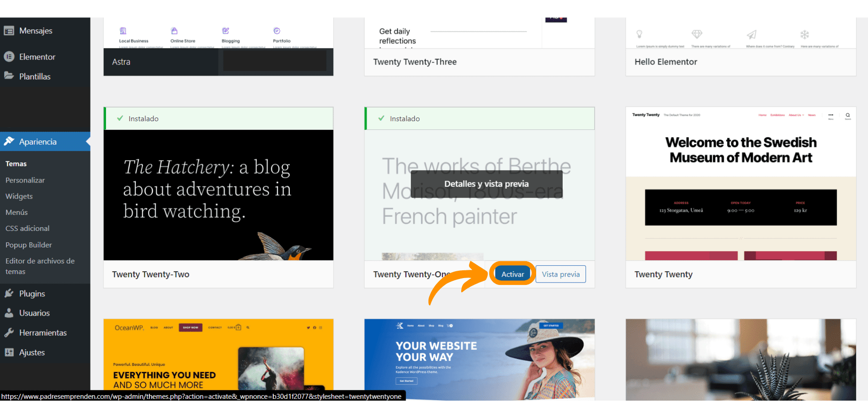The image size is (868, 418).
Task: Click the Astra theme name bar
Action: [x=218, y=62]
